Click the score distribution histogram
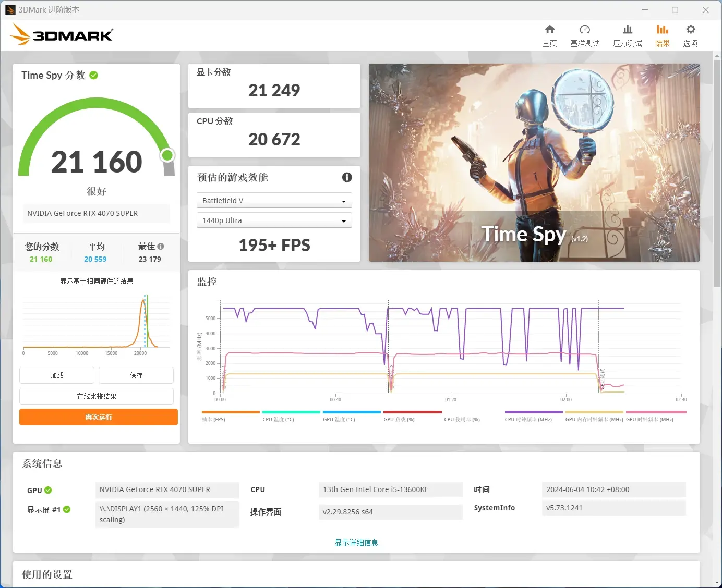Screen dimensions: 722x588 click(x=97, y=322)
